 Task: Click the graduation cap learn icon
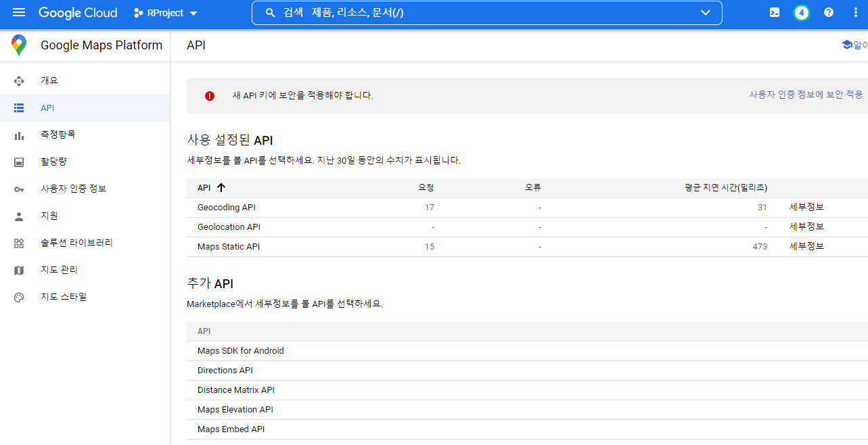(x=846, y=45)
